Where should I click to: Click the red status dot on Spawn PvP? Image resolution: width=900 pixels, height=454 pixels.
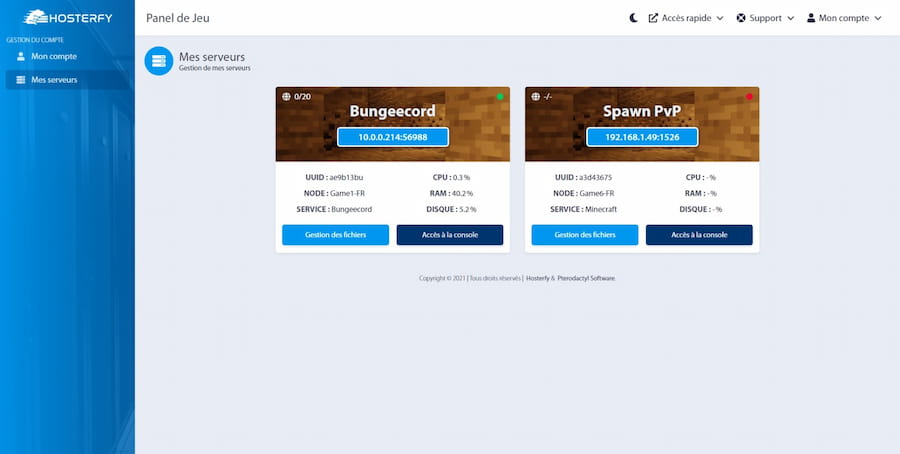tap(749, 97)
